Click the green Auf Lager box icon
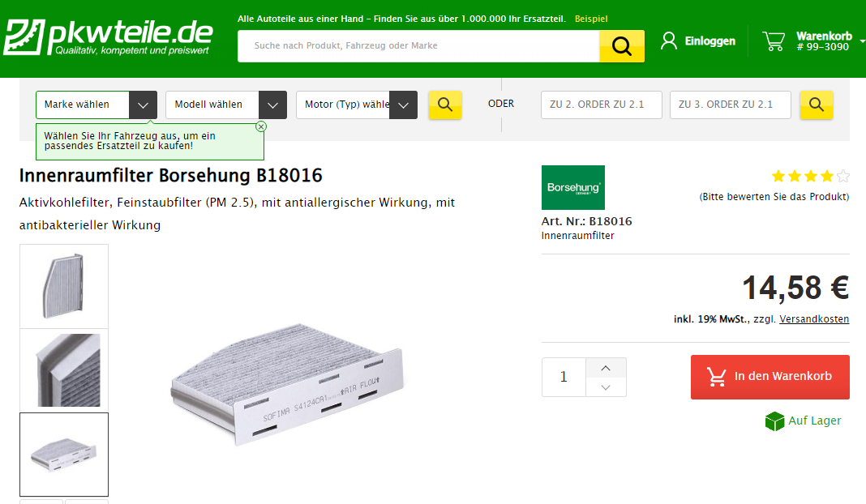The width and height of the screenshot is (866, 504). [x=775, y=421]
